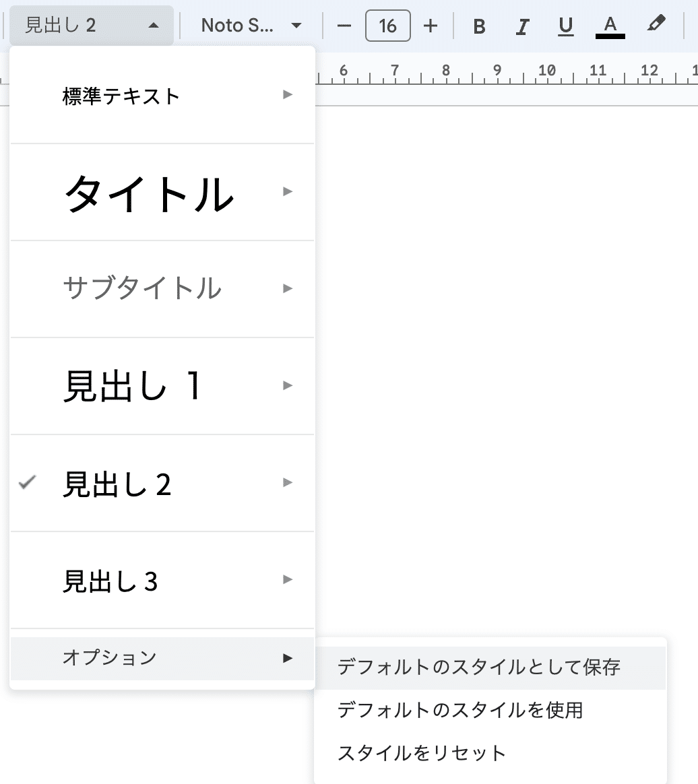This screenshot has width=698, height=784.
Task: Select the checked 見出し 2 style
Action: (x=162, y=483)
